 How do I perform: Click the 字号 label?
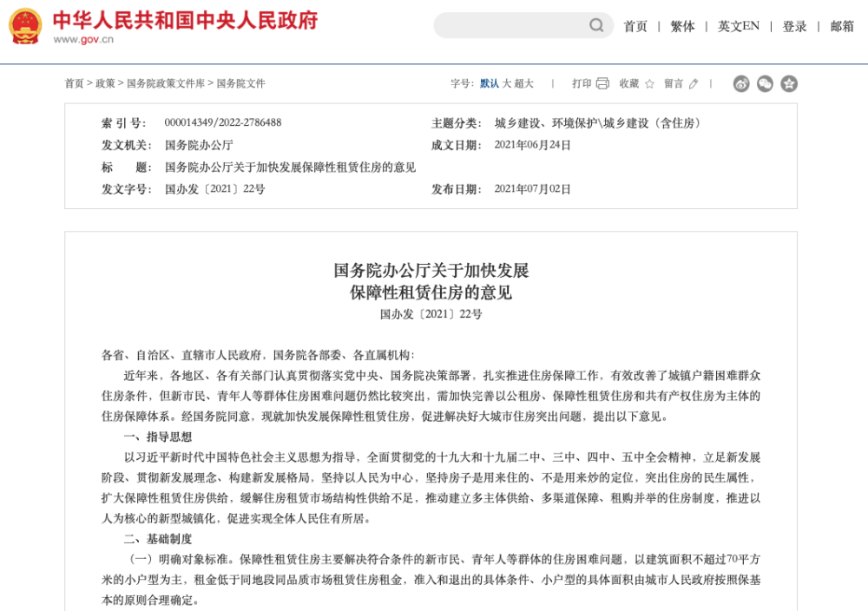pos(463,83)
